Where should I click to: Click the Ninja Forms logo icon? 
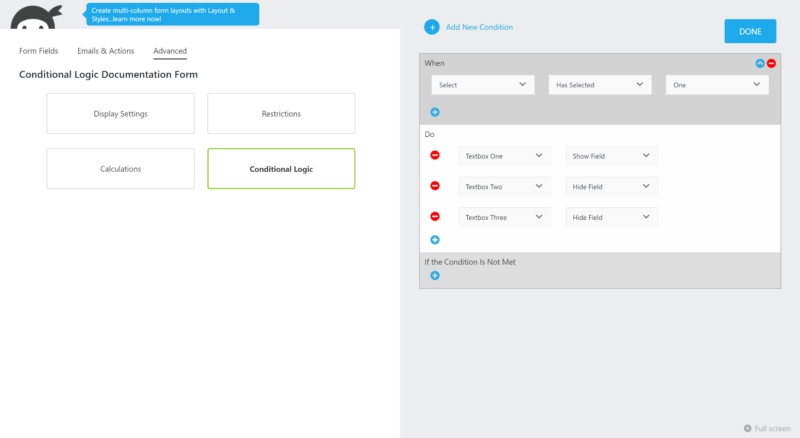click(x=39, y=20)
